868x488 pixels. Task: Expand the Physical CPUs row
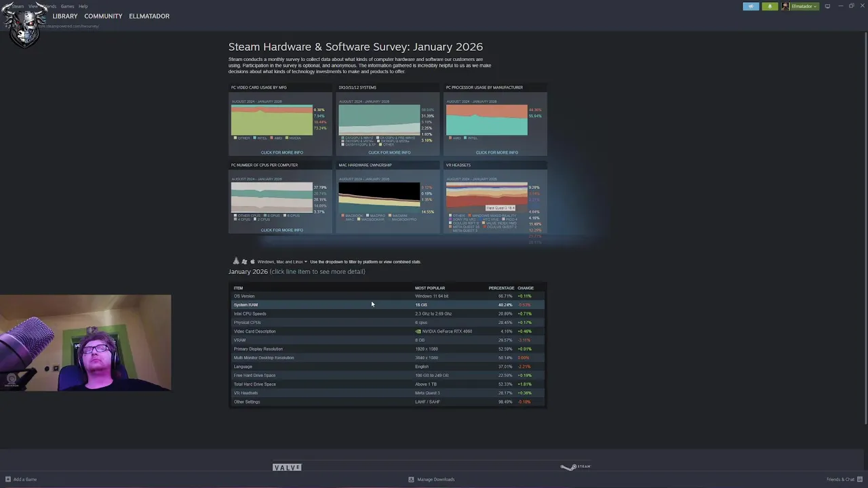387,323
